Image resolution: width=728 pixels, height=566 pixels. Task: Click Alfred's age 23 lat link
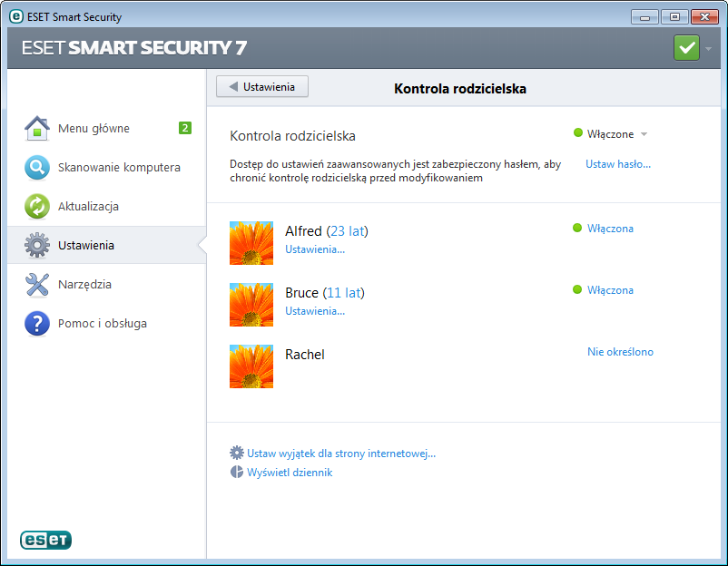click(348, 231)
